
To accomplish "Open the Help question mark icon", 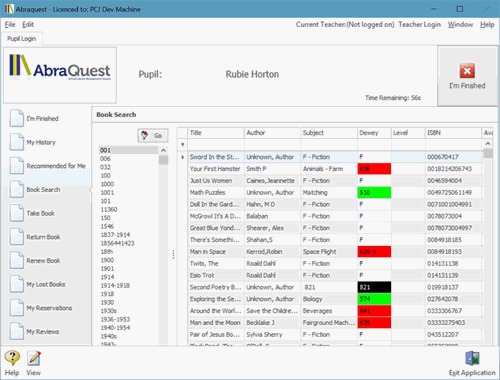I will point(12,358).
